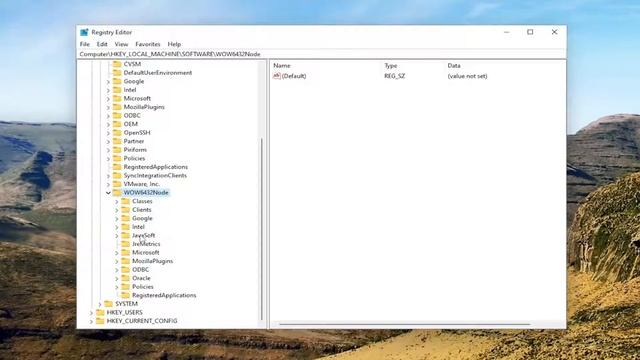Click the values pane horizontal scrollbar

404,325
